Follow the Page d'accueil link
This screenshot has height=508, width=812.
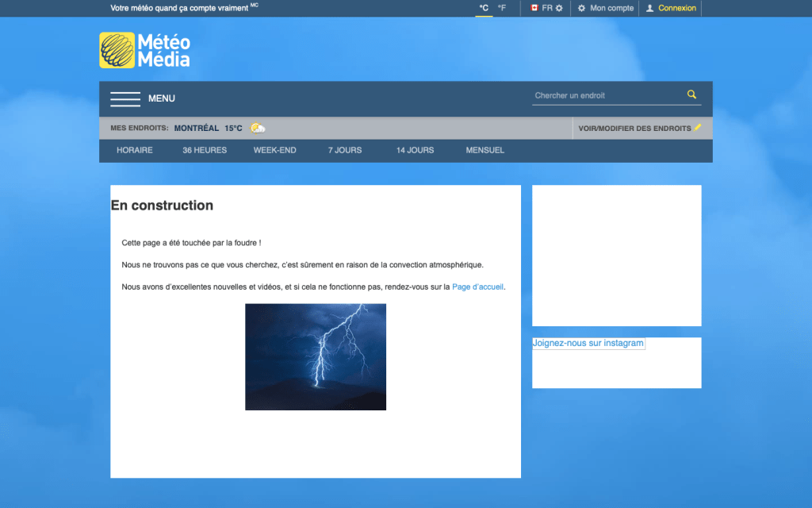(477, 287)
